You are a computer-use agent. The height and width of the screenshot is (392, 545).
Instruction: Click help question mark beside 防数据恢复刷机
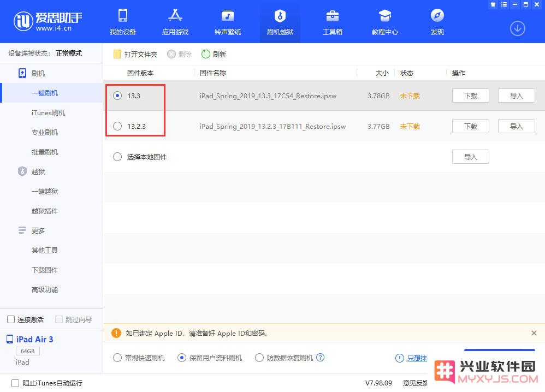coord(321,357)
